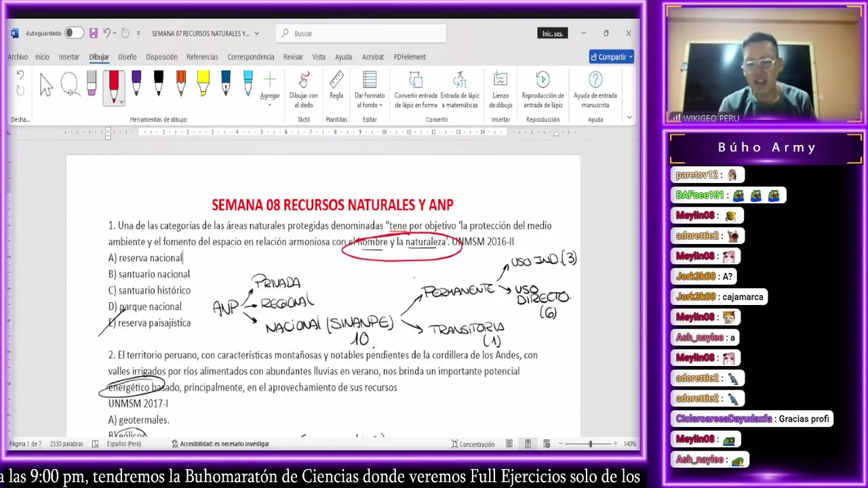Open the PDFelement tab
The height and width of the screenshot is (488, 868).
click(x=410, y=57)
